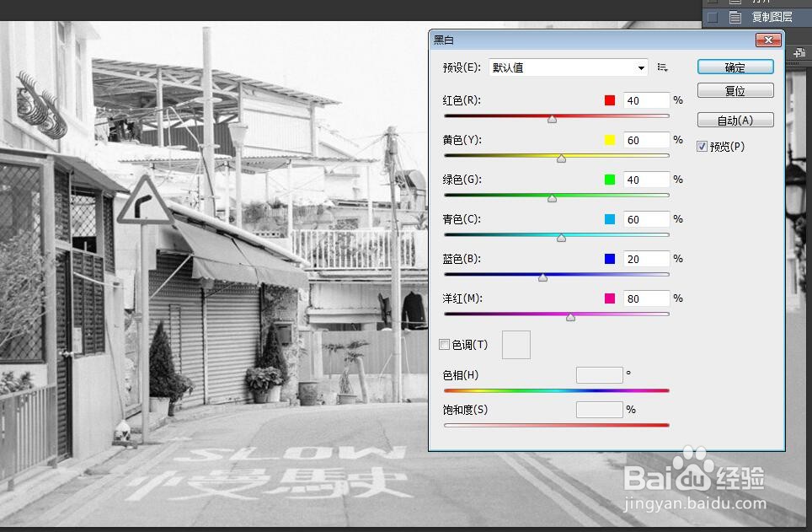Click the 红色 percentage input field
The image size is (812, 532).
(646, 100)
